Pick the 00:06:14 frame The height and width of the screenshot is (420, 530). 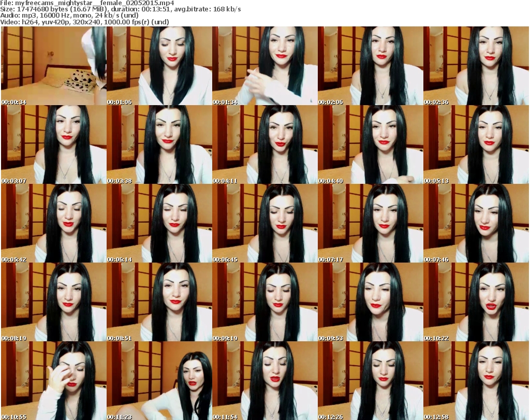pyautogui.click(x=159, y=224)
